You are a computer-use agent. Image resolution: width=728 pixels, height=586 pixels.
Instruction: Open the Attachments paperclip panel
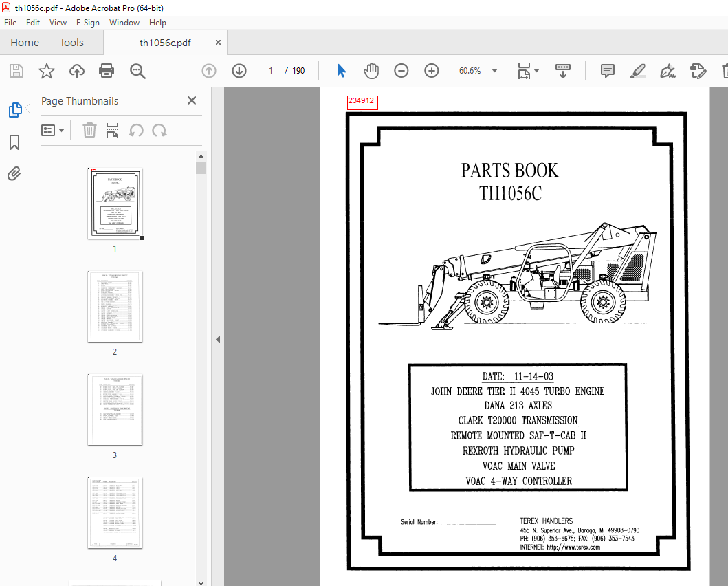(x=14, y=173)
